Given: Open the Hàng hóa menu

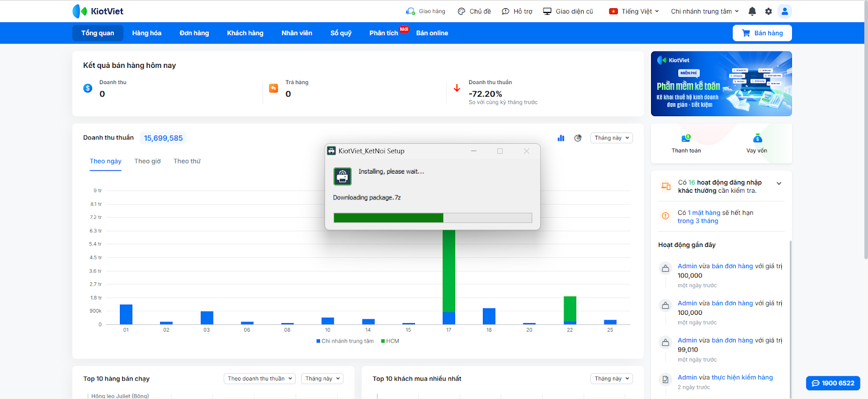Looking at the screenshot, I should (x=146, y=33).
